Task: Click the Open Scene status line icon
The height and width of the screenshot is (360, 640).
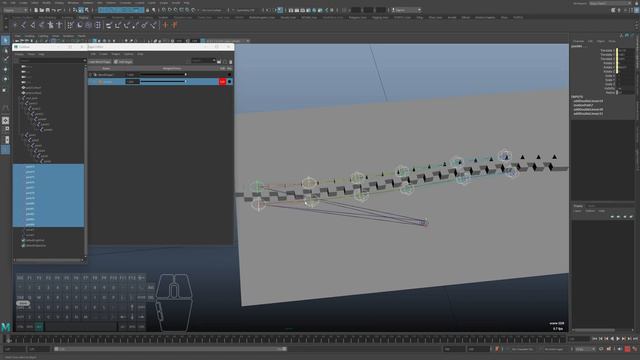Action: (x=42, y=10)
